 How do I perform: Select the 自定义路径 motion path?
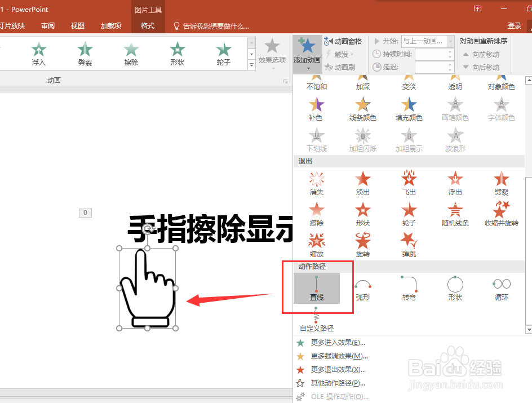316,320
